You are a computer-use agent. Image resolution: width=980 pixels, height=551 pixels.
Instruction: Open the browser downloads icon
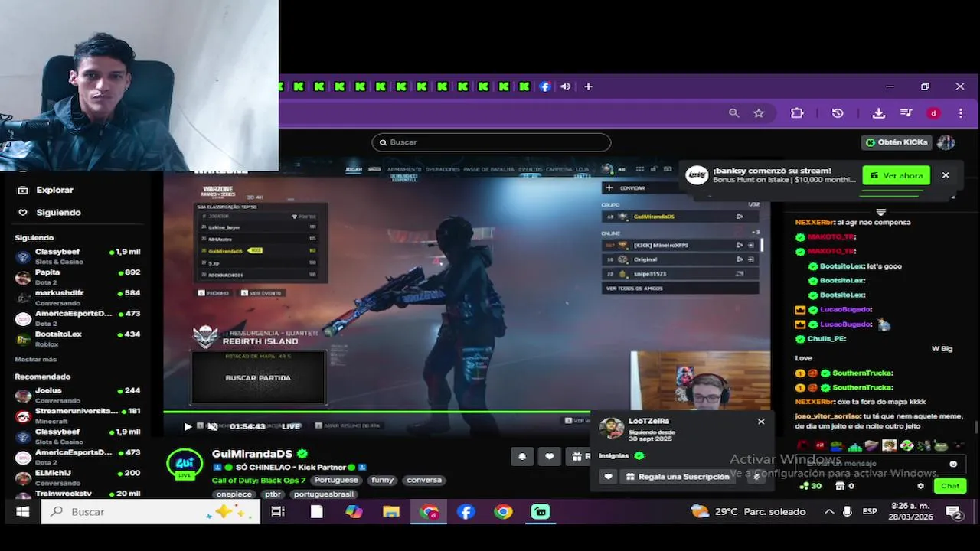coord(879,113)
